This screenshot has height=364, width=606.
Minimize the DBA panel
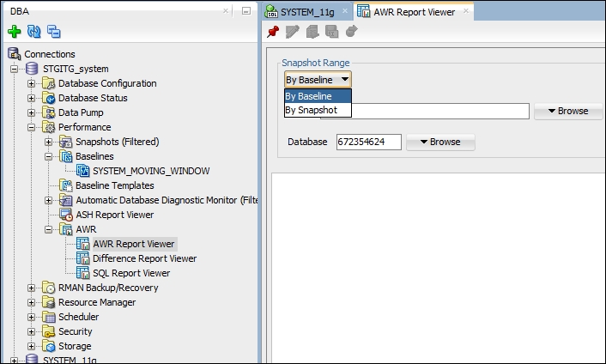[x=246, y=11]
